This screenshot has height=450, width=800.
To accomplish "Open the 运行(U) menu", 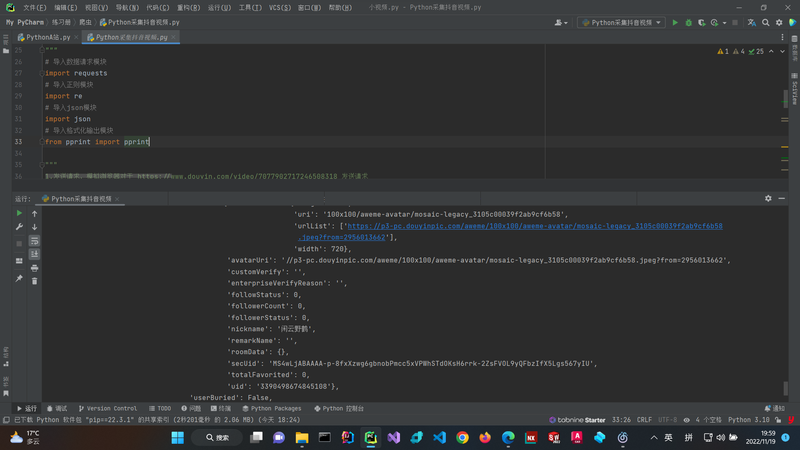I will pyautogui.click(x=219, y=8).
